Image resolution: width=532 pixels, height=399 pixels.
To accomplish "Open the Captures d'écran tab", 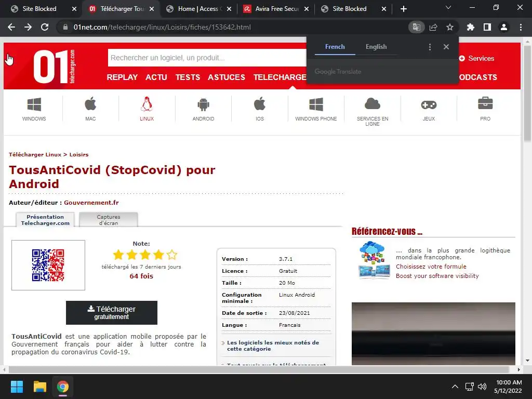I will point(109,220).
